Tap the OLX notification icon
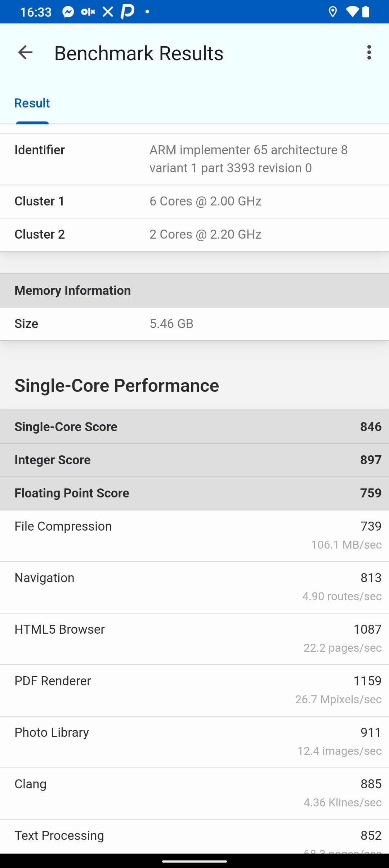This screenshot has width=389, height=868. [88, 12]
